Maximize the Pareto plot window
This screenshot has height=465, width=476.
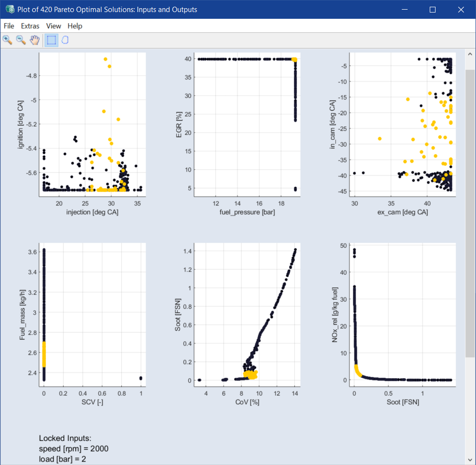[x=432, y=10]
